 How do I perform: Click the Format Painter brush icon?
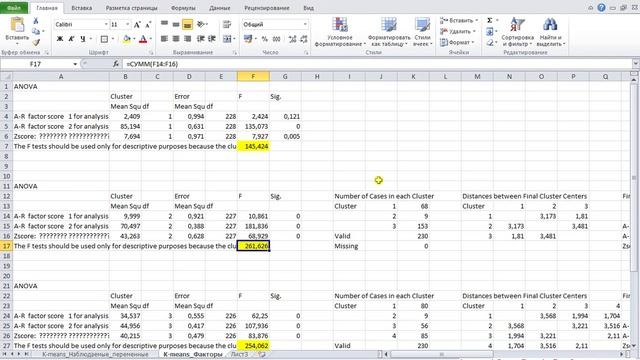(x=36, y=42)
